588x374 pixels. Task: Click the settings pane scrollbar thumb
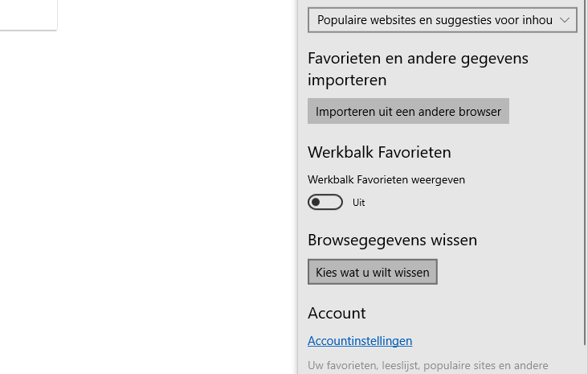pos(586,172)
